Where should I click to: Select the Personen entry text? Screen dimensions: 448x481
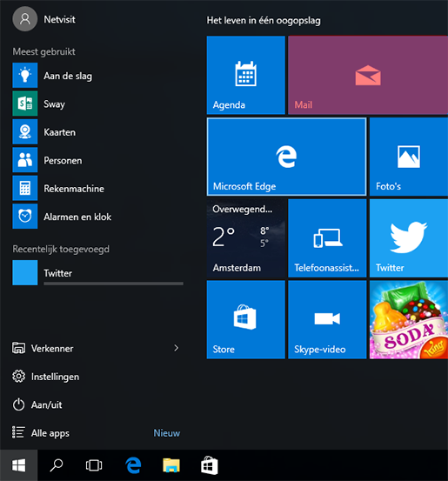[63, 160]
